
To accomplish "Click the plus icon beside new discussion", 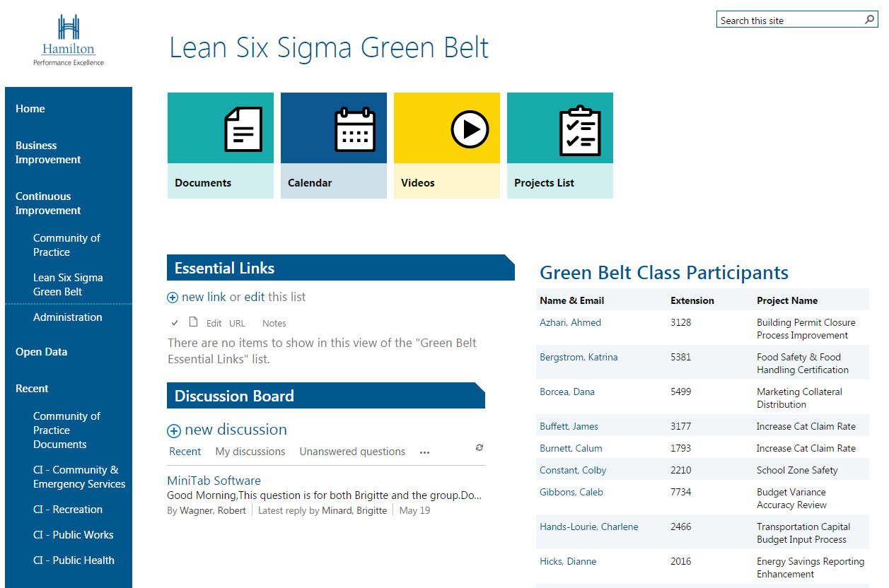I will [x=174, y=430].
